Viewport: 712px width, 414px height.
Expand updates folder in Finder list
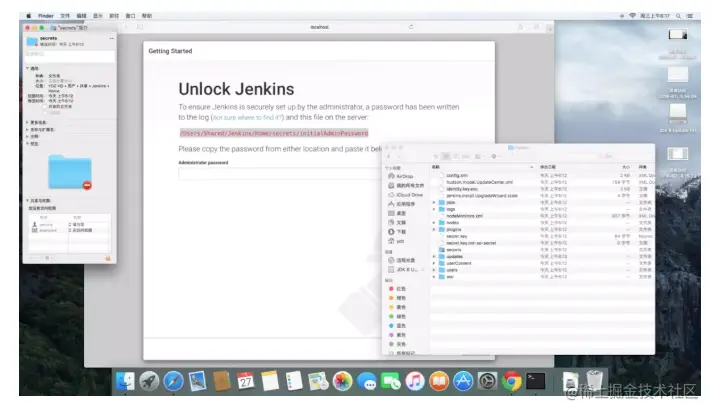point(434,256)
